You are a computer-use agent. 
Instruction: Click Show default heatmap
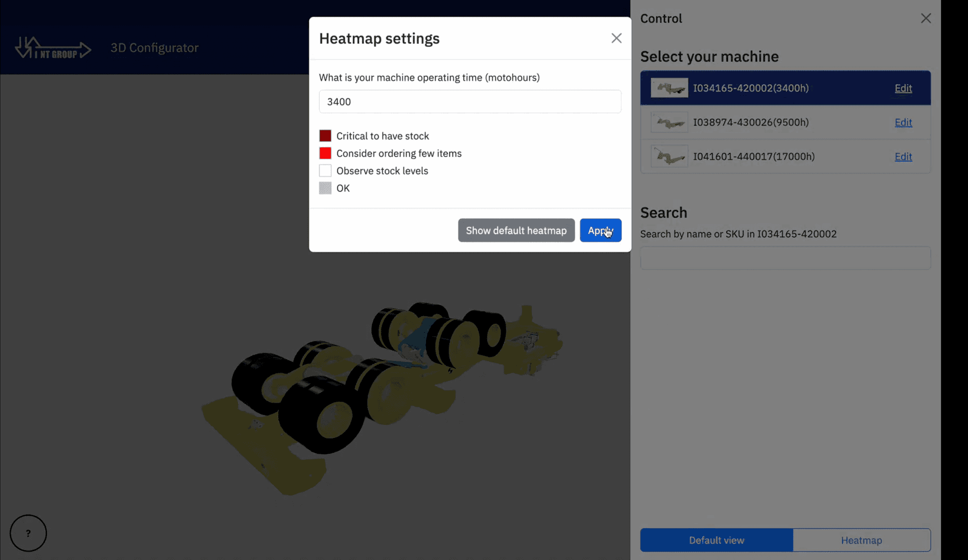[x=516, y=230]
